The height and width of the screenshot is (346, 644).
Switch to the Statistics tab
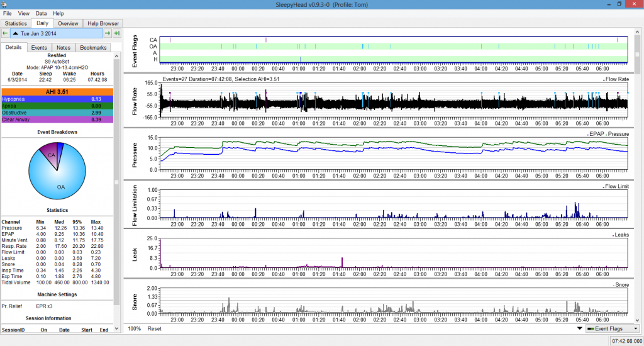tap(16, 23)
